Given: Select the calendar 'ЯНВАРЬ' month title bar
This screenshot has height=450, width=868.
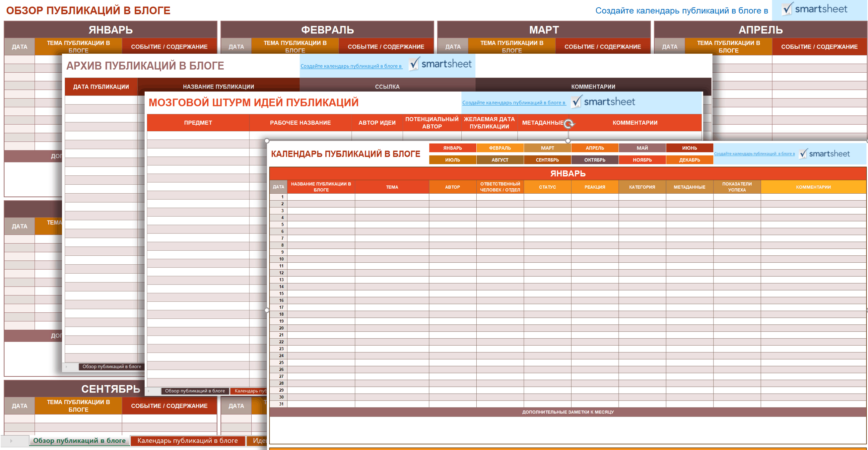Looking at the screenshot, I should pos(568,173).
